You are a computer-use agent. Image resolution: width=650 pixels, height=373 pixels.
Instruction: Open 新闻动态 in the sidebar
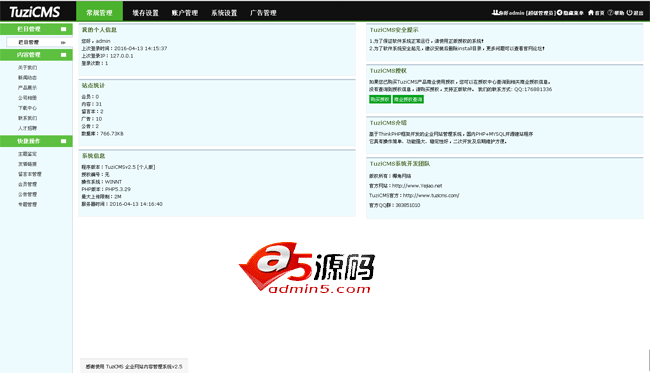(x=27, y=78)
